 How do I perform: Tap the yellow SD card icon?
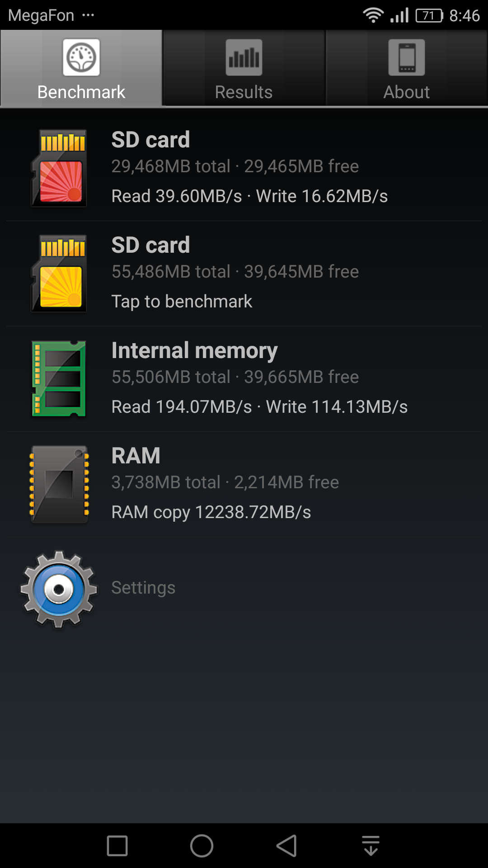pyautogui.click(x=59, y=274)
